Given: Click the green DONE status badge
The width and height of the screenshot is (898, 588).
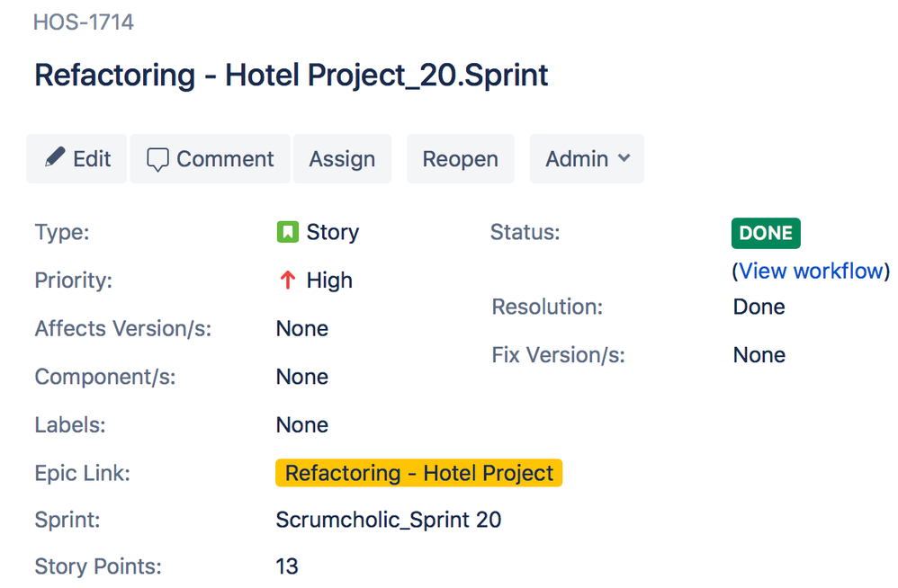Looking at the screenshot, I should [x=766, y=233].
